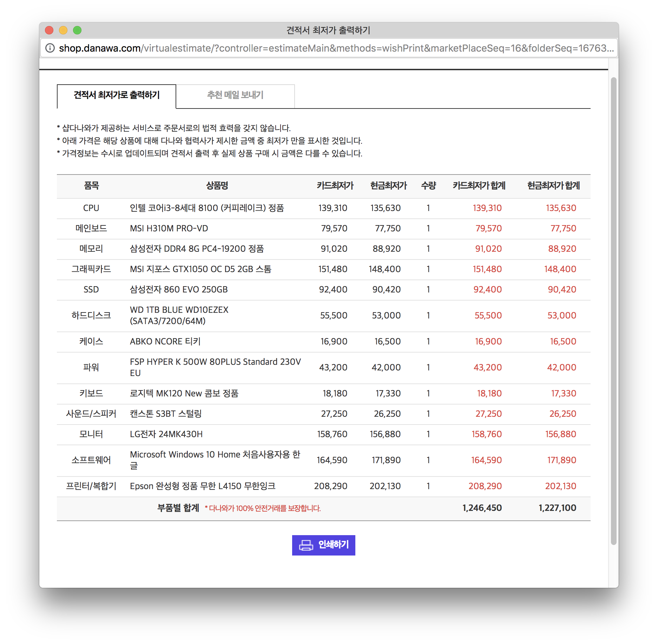Click 프린터/복합기 category cell
Screen dimensions: 658x644
pyautogui.click(x=91, y=486)
